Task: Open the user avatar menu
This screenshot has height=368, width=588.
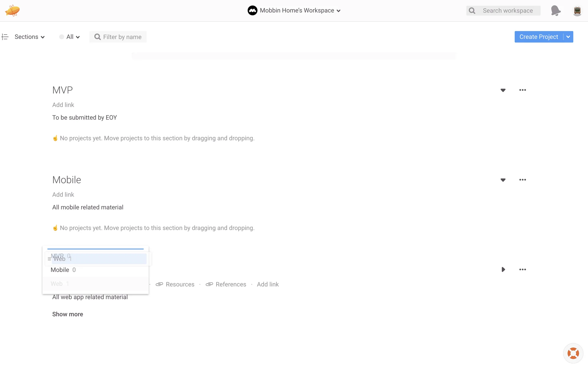Action: [x=577, y=11]
